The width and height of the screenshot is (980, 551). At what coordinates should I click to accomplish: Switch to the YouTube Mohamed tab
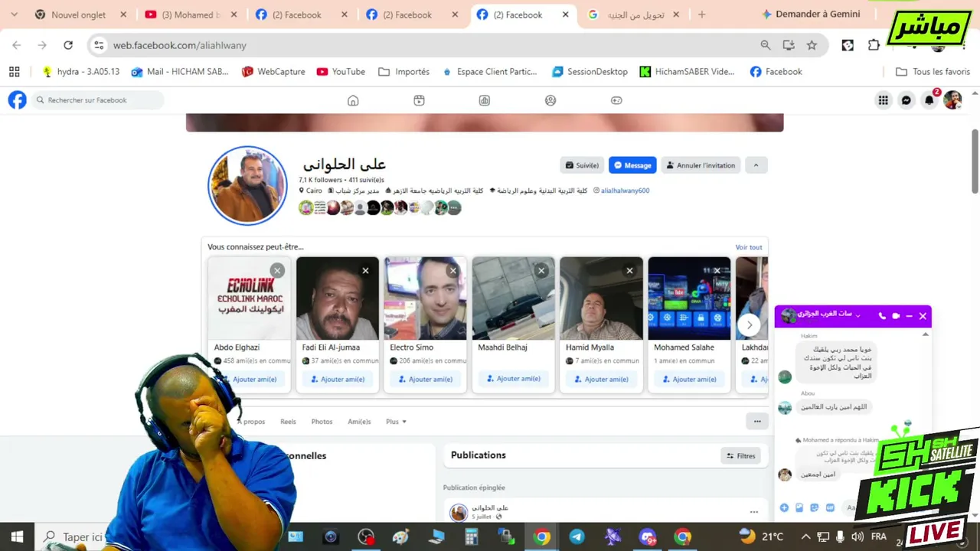(x=191, y=15)
